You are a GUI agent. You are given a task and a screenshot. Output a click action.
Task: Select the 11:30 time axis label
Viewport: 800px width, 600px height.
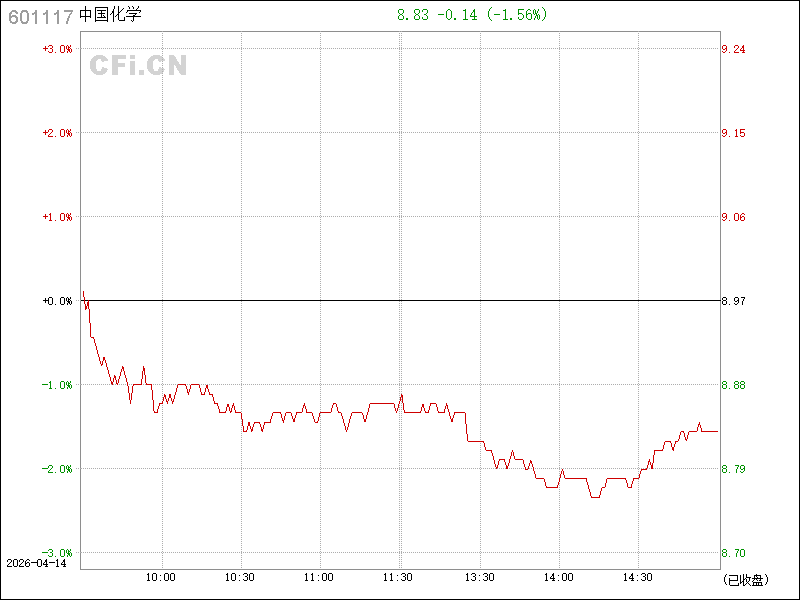pyautogui.click(x=398, y=578)
